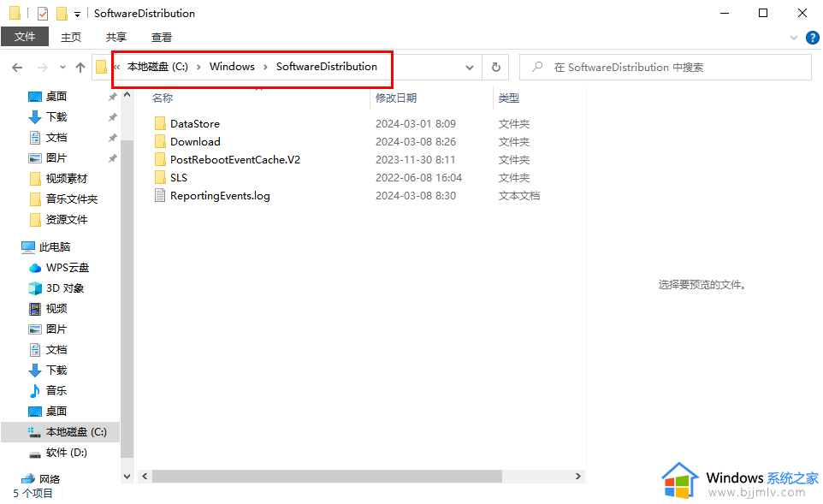Image resolution: width=823 pixels, height=504 pixels.
Task: Open 视频 film icon under 此电脑
Action: 35,309
